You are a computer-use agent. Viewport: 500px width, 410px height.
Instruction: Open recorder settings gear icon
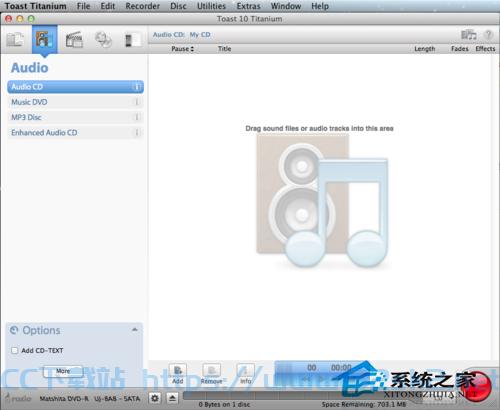tap(155, 398)
